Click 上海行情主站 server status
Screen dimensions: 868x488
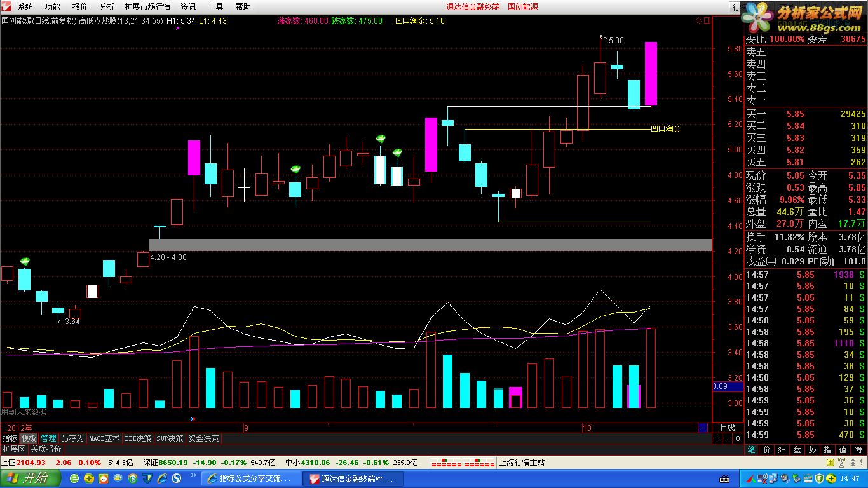[522, 463]
